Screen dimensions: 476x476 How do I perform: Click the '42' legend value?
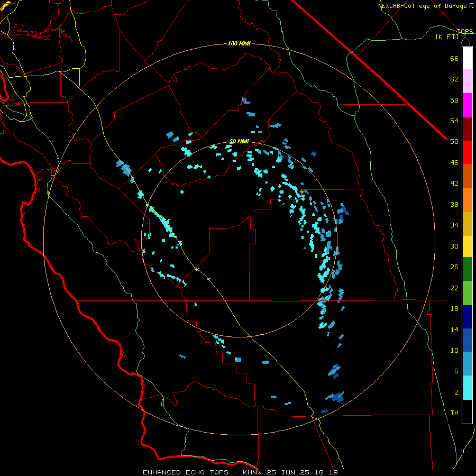pyautogui.click(x=454, y=184)
